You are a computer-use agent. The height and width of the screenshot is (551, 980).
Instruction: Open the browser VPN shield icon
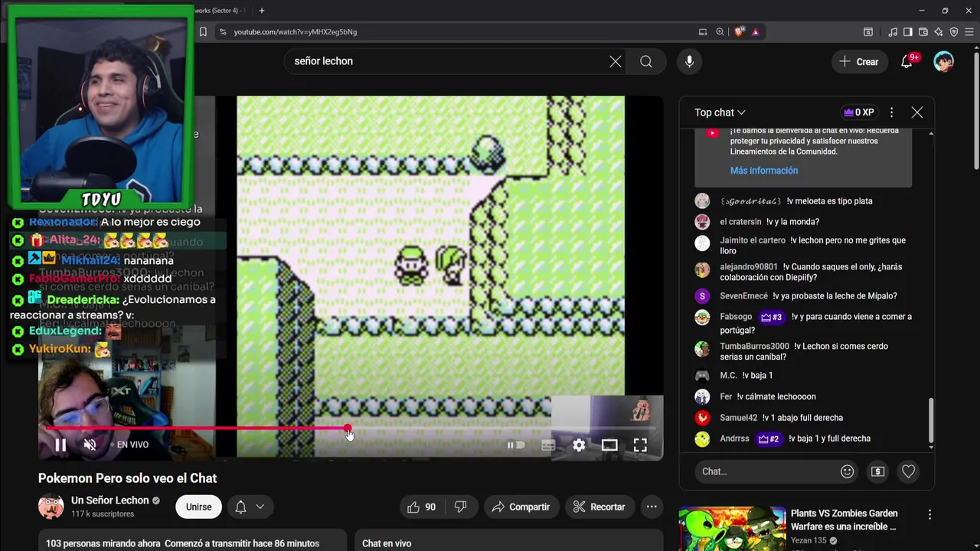954,31
